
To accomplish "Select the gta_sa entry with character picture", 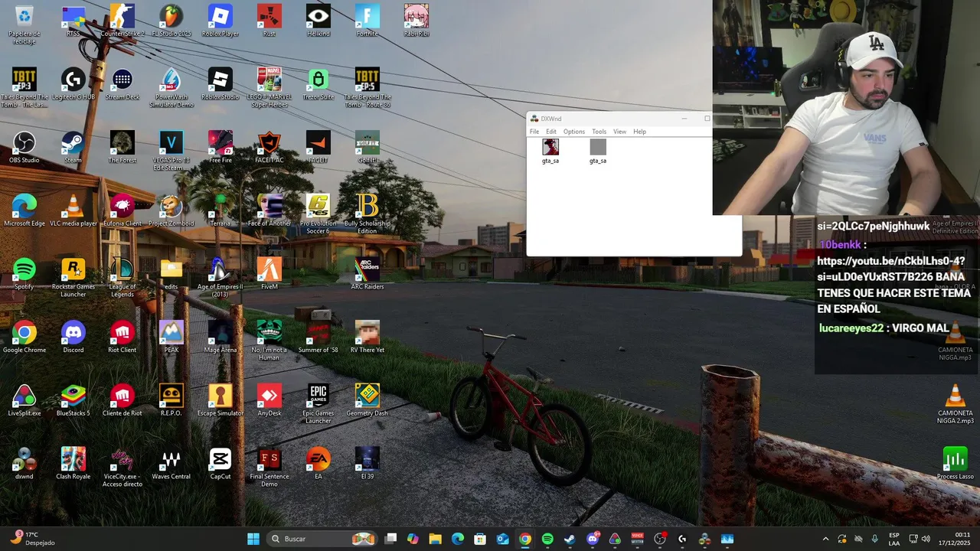I will (x=550, y=151).
